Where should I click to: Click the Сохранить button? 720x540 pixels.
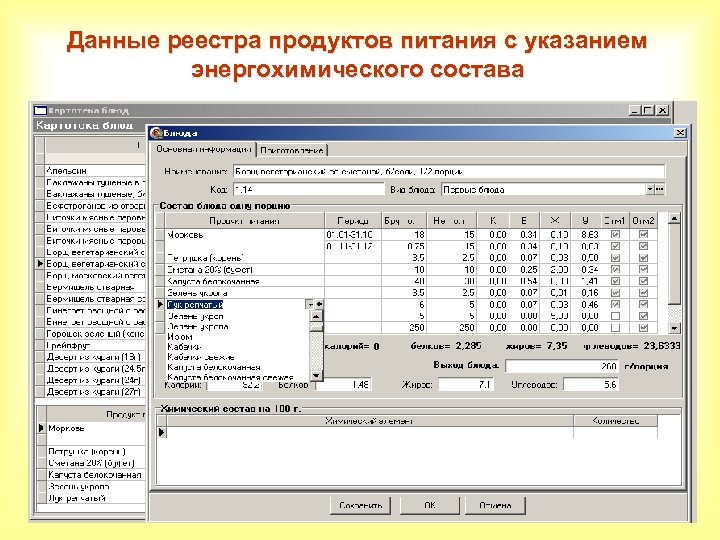tap(360, 505)
